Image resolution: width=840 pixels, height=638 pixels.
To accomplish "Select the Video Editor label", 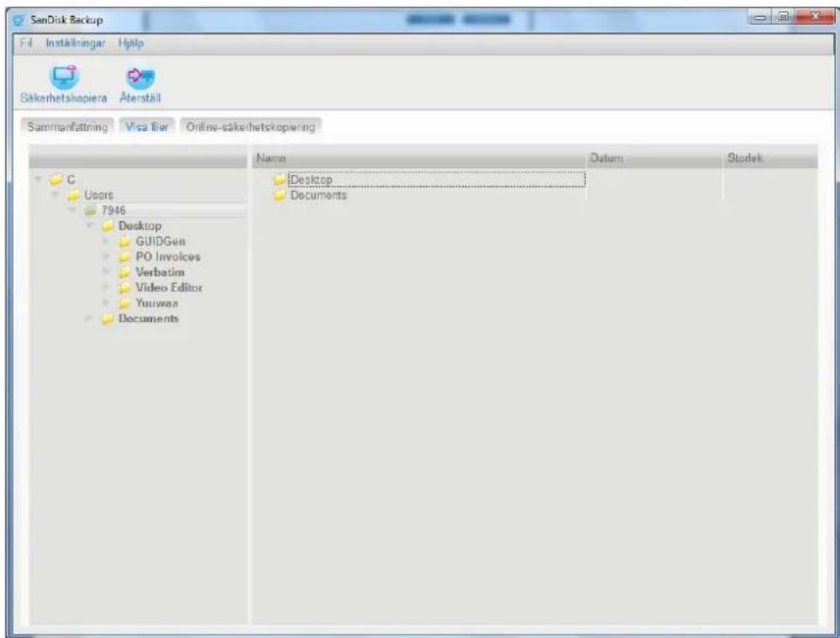I will [x=169, y=288].
